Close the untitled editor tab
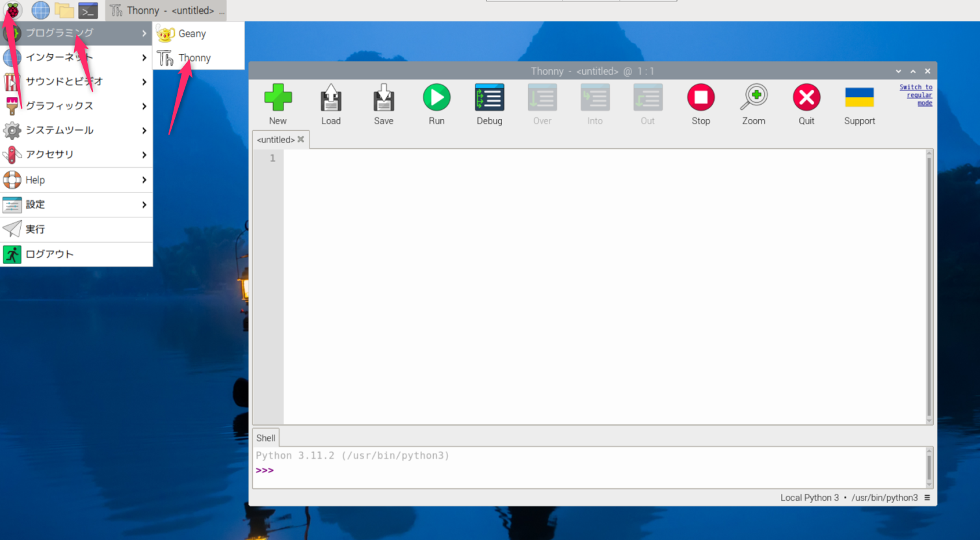Viewport: 980px width, 540px height. 300,139
